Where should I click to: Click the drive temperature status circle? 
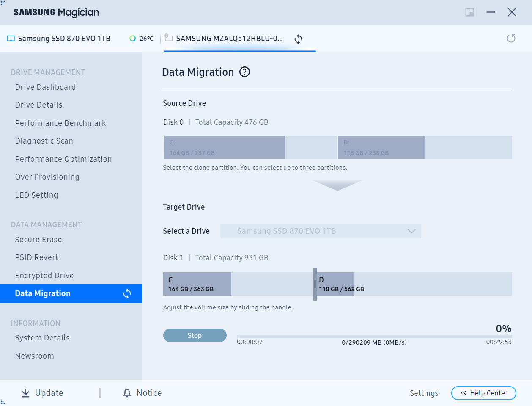pos(133,39)
